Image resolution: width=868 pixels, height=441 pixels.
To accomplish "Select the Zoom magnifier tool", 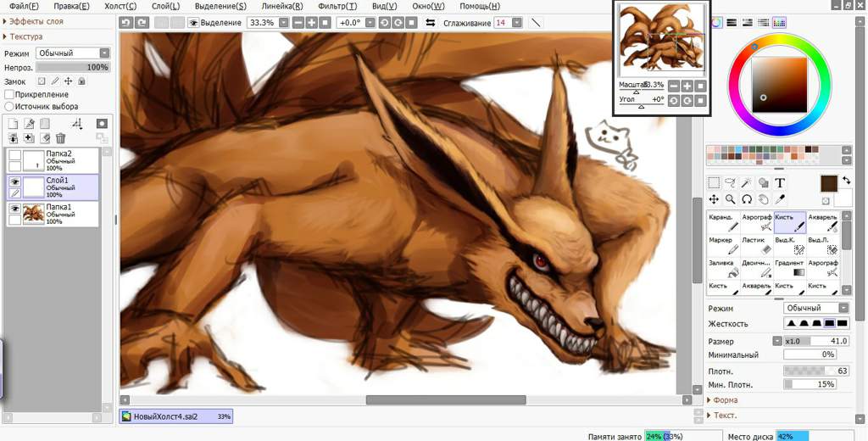I will pos(730,199).
